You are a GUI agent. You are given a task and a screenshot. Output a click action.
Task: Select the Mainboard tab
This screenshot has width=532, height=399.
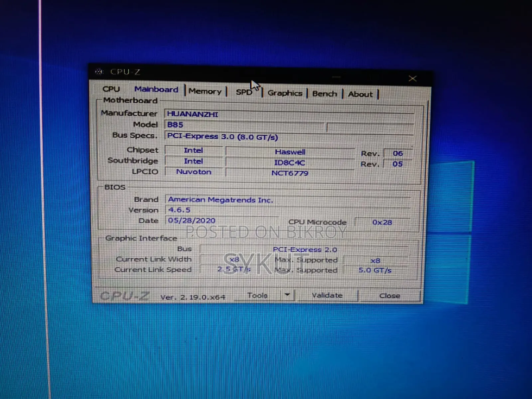pos(156,89)
